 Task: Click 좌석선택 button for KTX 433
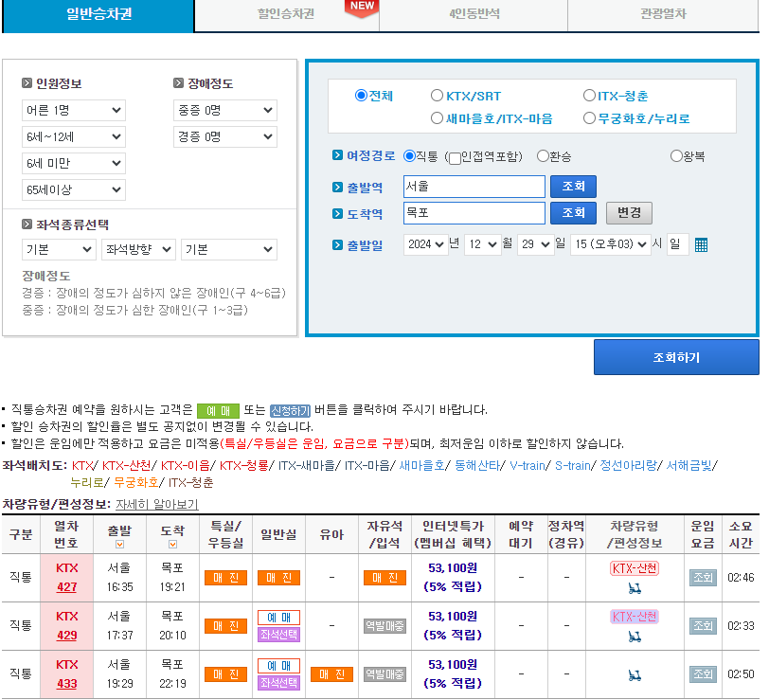pyautogui.click(x=278, y=683)
